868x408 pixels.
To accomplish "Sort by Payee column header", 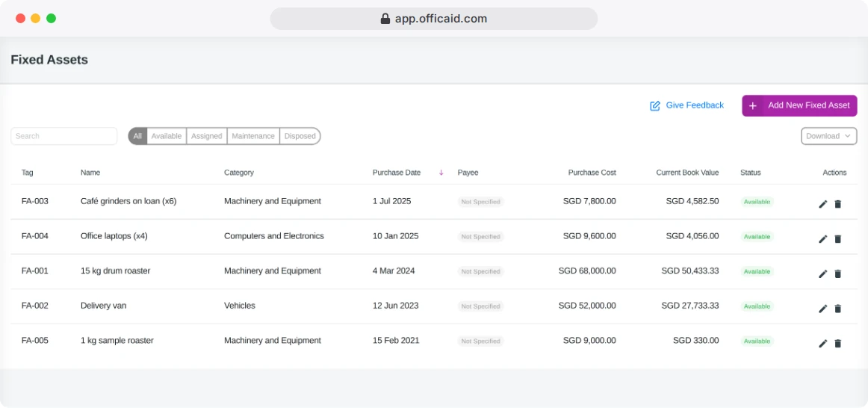I will (x=468, y=173).
